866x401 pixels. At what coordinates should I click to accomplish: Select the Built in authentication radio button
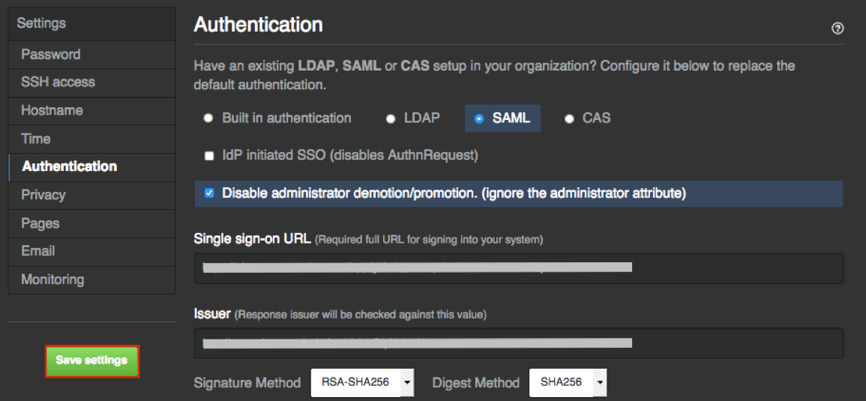[209, 118]
